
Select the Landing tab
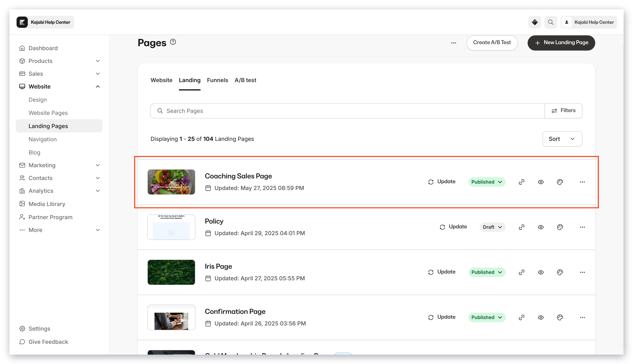[x=189, y=80]
